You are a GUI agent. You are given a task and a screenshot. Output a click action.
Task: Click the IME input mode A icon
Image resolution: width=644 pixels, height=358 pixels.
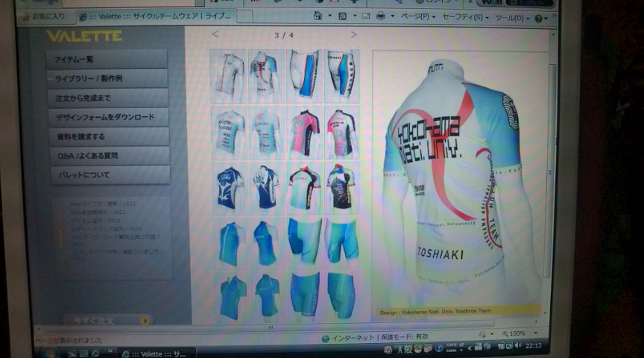[400, 350]
